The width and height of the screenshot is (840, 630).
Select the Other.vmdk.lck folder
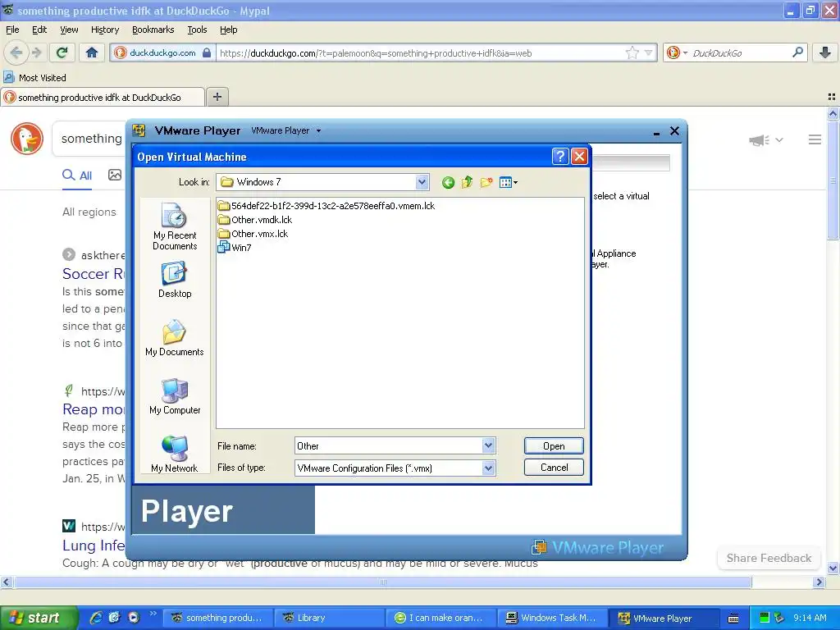255,220
